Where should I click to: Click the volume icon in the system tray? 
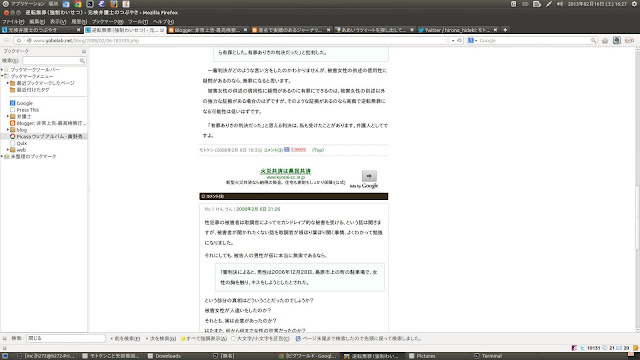click(560, 4)
